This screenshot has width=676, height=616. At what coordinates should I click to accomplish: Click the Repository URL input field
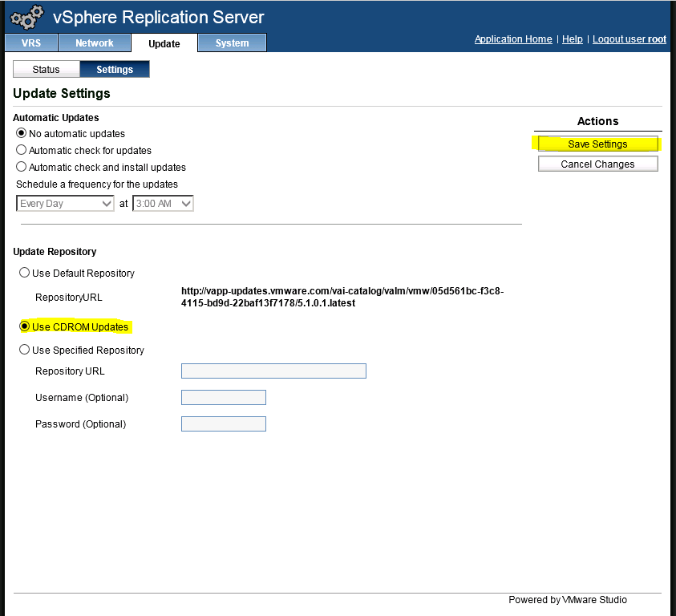pos(273,371)
